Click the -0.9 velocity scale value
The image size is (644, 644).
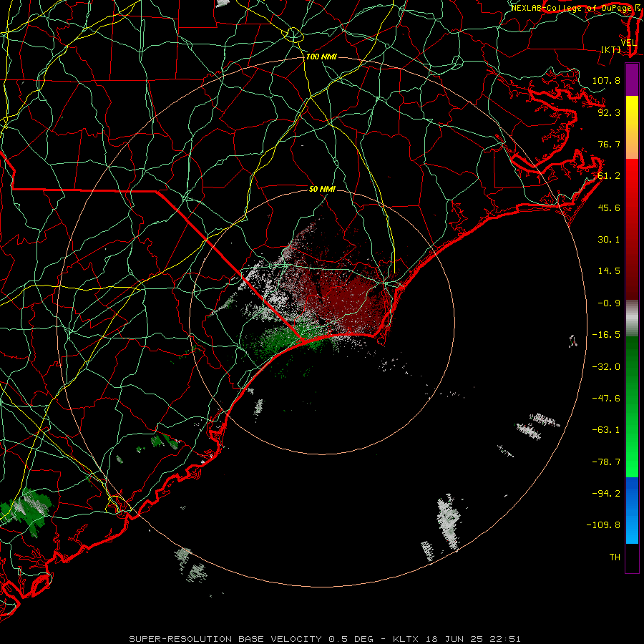tap(609, 303)
